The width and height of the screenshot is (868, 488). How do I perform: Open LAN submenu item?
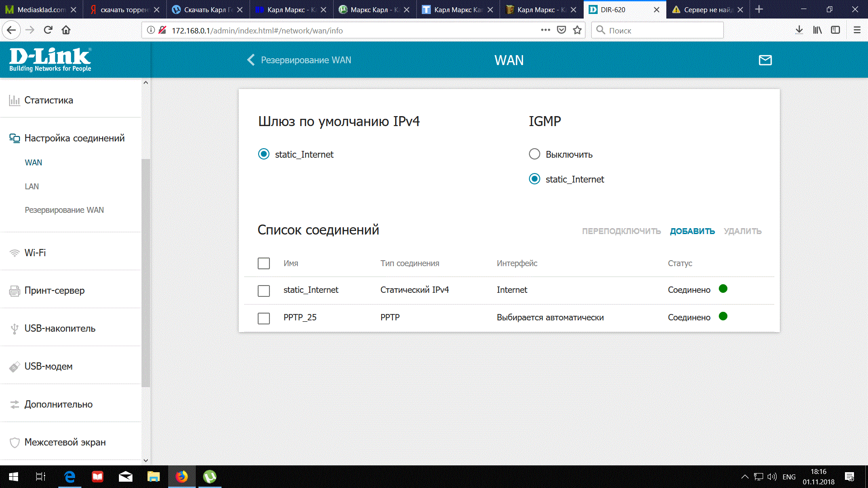(32, 187)
